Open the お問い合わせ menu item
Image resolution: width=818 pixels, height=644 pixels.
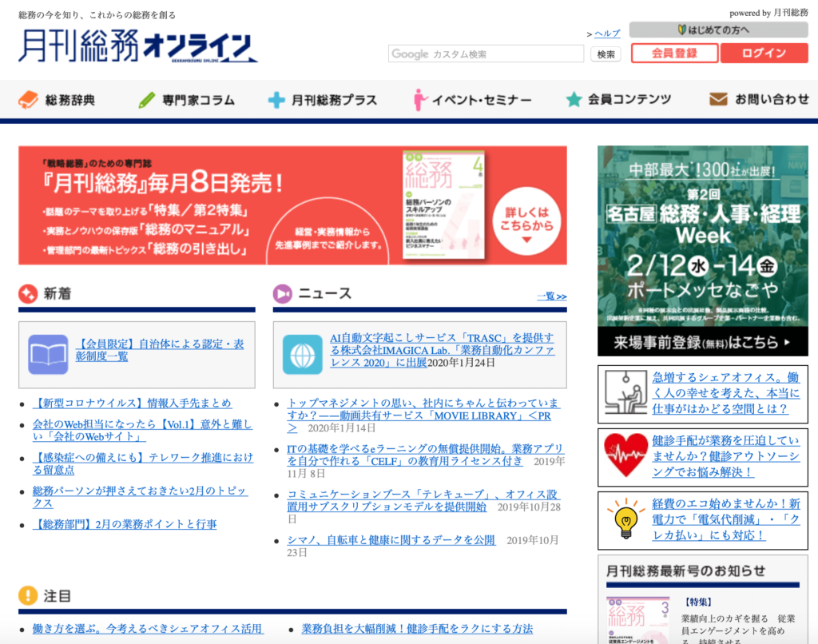(759, 98)
